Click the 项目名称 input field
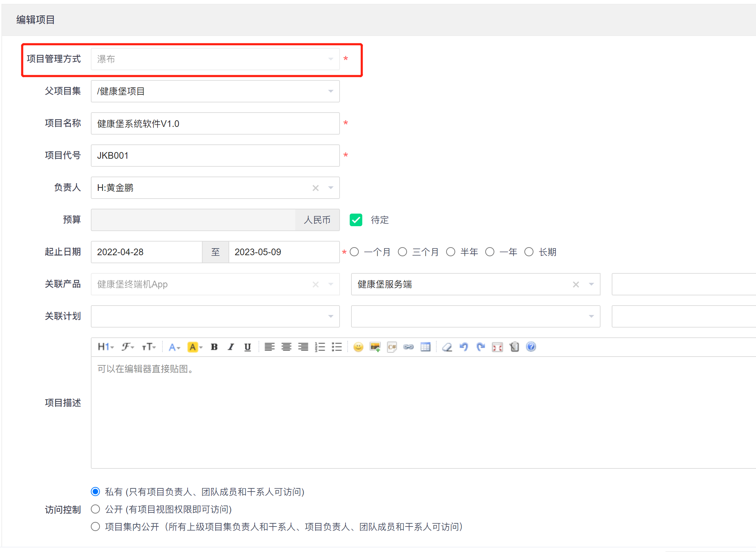Screen dimensions: 756x552 (x=215, y=123)
